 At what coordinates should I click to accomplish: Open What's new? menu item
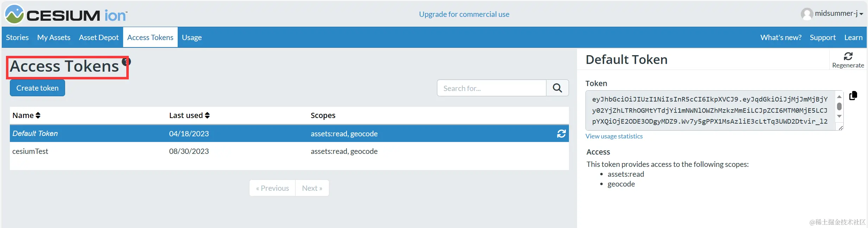tap(781, 37)
